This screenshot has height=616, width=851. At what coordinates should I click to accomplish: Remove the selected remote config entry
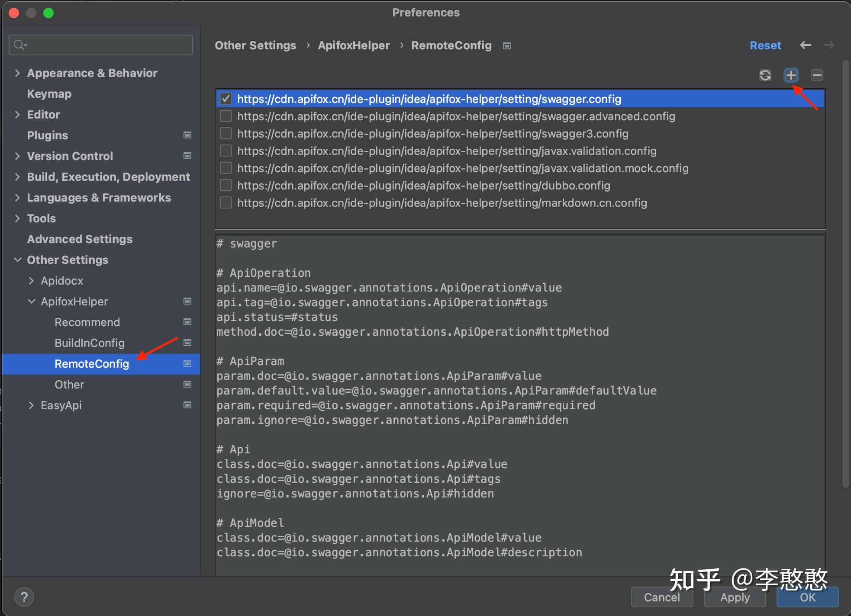click(x=817, y=75)
